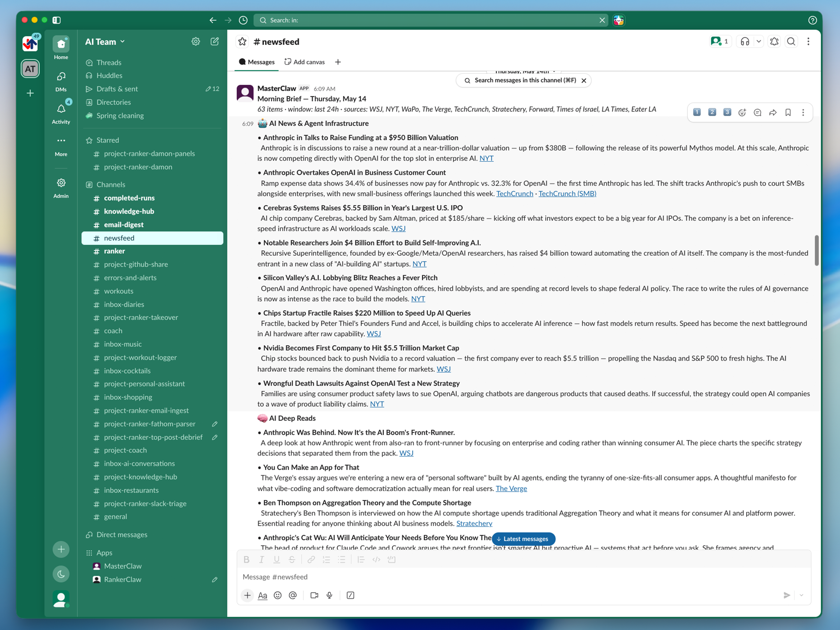Record a video clip
Image resolution: width=840 pixels, height=630 pixels.
(314, 595)
